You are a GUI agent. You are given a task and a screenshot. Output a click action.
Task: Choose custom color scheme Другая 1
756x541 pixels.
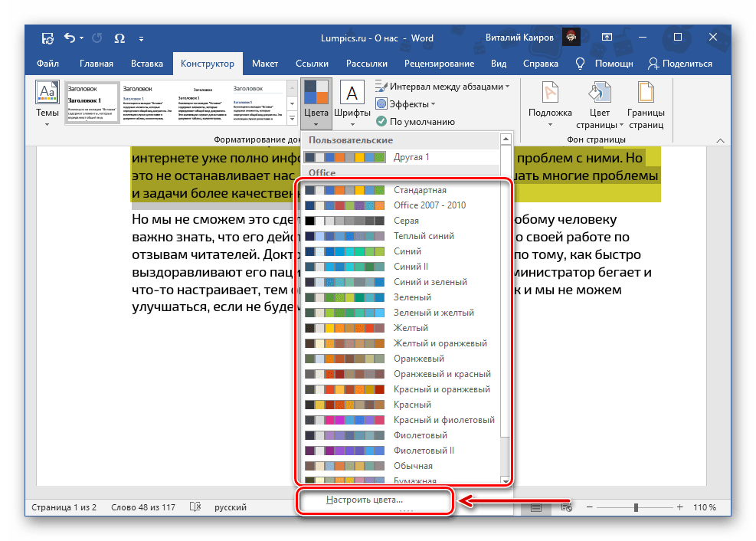pos(401,157)
